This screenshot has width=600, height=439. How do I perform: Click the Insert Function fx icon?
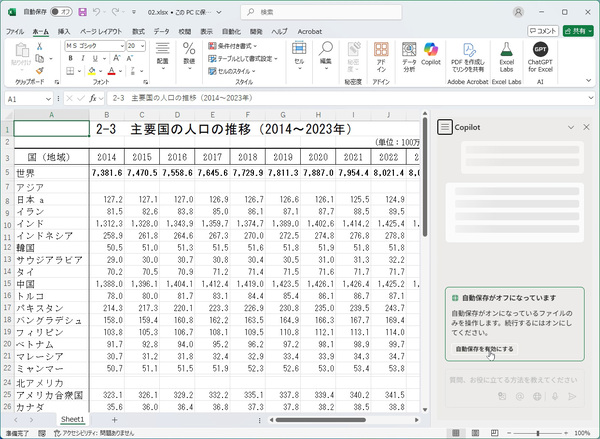pyautogui.click(x=91, y=99)
